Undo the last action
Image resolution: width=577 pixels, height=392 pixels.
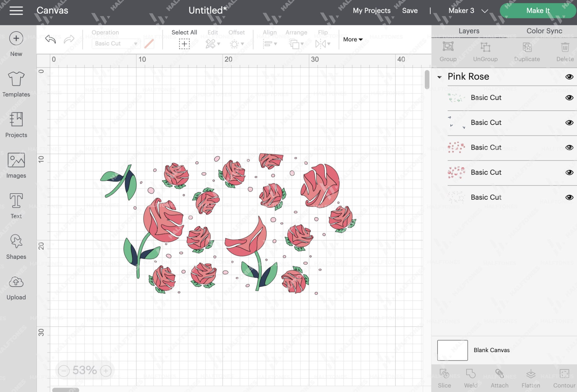click(x=50, y=39)
